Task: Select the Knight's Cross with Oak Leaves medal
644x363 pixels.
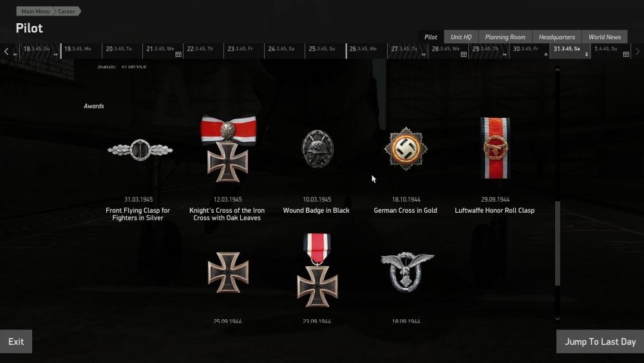Action: 228,148
